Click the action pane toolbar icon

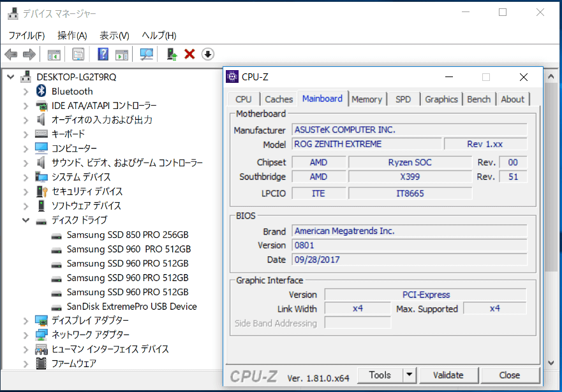tap(122, 55)
